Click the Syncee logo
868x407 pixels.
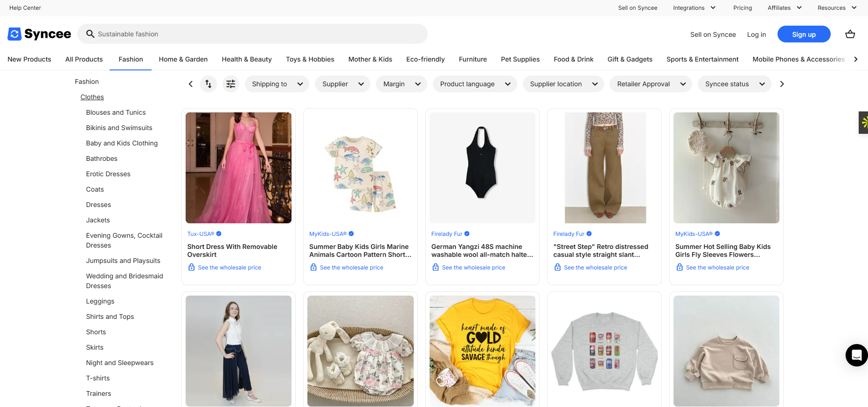pos(40,34)
